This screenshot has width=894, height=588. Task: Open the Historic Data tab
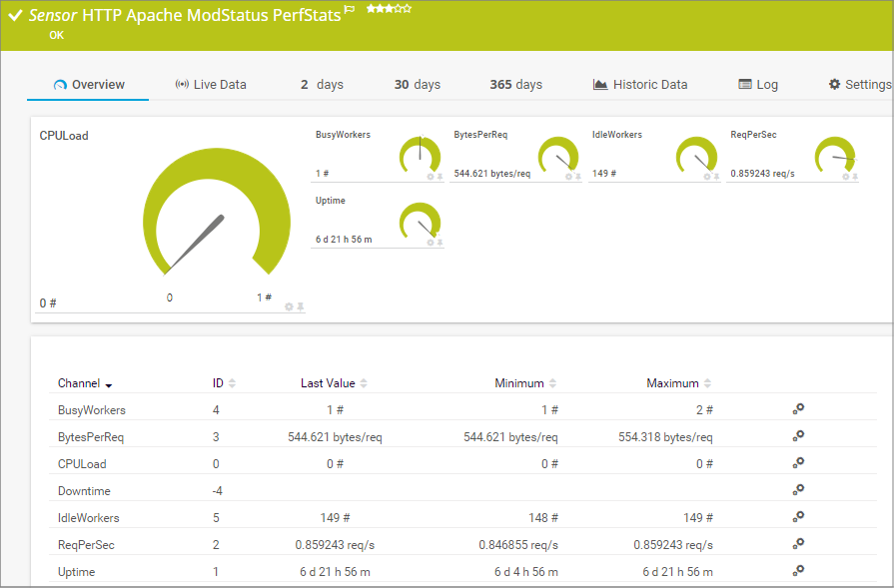point(639,85)
